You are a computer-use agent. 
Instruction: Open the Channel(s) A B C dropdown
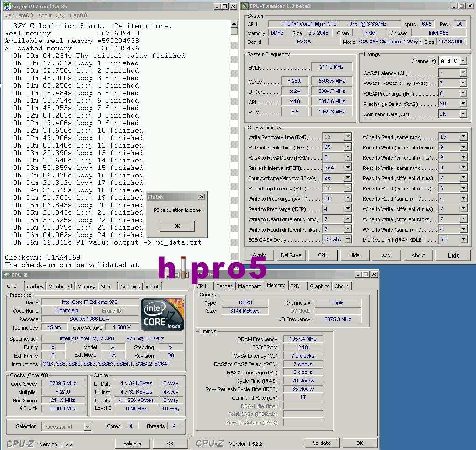coord(463,61)
